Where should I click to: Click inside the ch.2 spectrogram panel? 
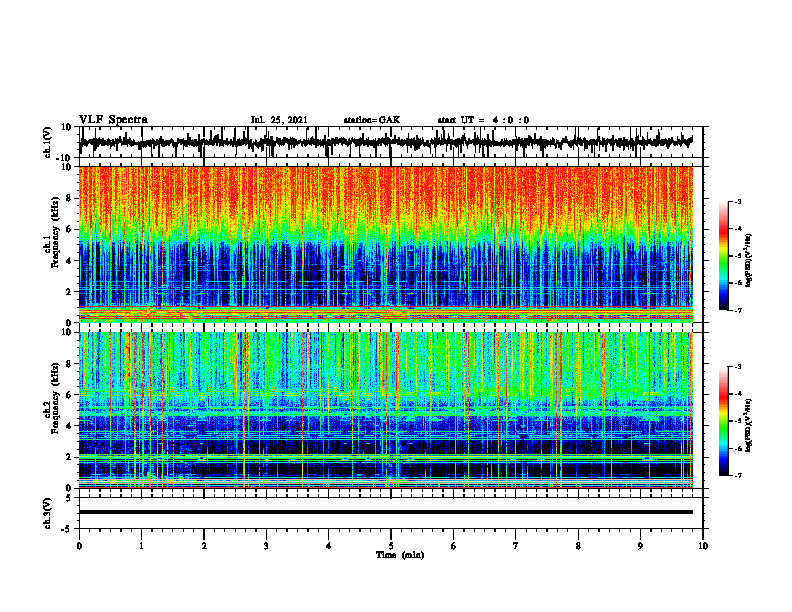pos(386,410)
